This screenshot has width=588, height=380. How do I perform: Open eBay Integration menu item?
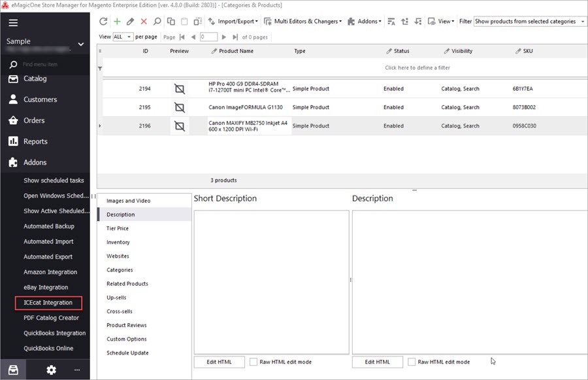pyautogui.click(x=46, y=288)
